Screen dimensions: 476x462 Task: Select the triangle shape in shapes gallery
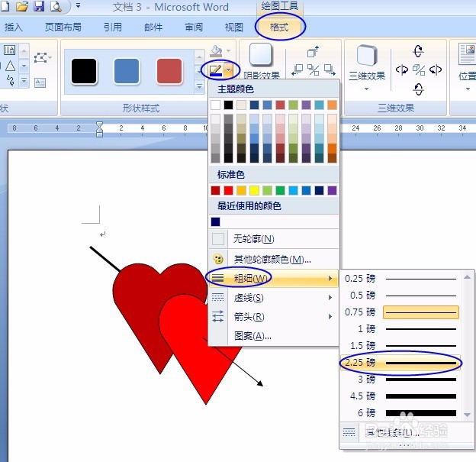point(11,66)
